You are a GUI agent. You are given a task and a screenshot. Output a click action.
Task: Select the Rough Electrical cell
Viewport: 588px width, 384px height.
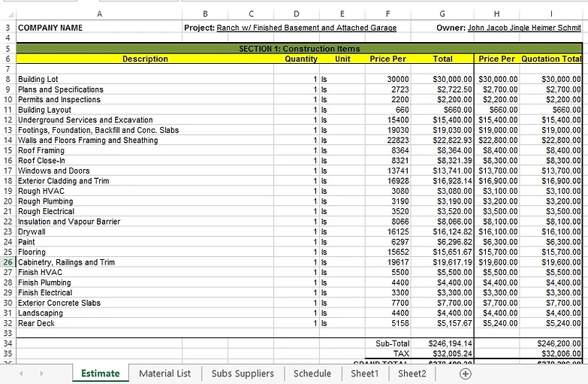coord(145,211)
